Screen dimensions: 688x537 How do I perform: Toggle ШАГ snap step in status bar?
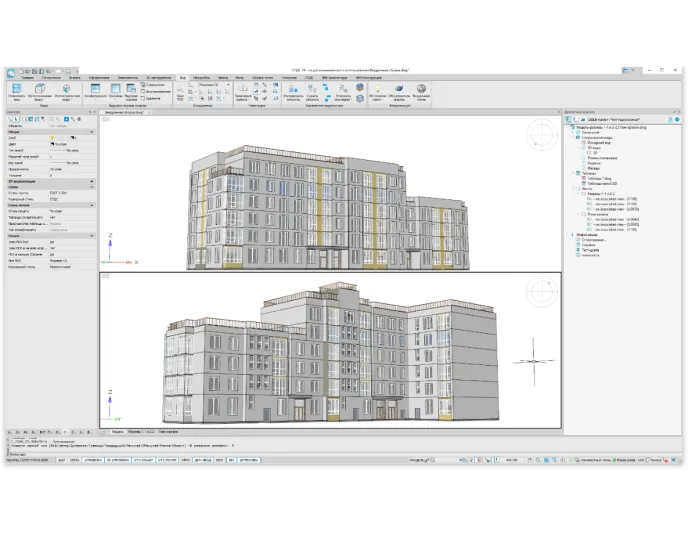click(x=61, y=460)
